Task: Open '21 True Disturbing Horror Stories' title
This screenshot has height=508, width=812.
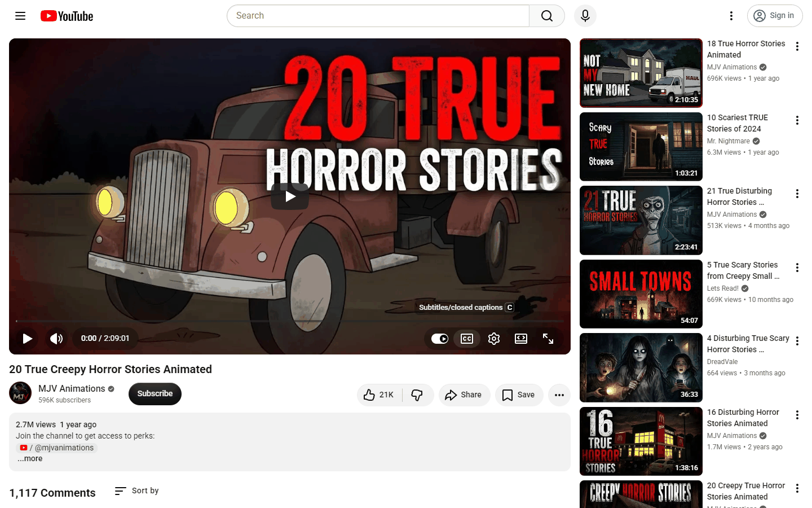Action: pyautogui.click(x=740, y=196)
